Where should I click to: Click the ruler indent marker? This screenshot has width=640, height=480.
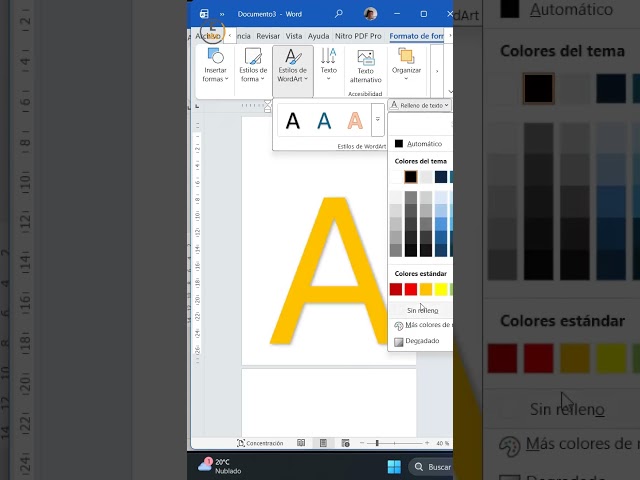coord(267,106)
